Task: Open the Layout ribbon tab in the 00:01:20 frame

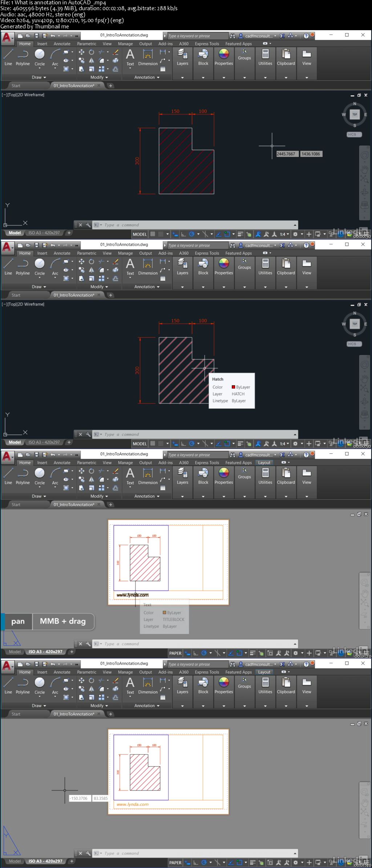Action: [264, 463]
